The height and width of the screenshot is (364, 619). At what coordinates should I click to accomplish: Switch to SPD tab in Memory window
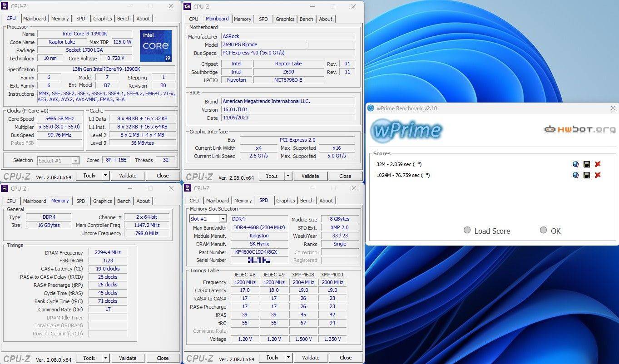point(81,201)
